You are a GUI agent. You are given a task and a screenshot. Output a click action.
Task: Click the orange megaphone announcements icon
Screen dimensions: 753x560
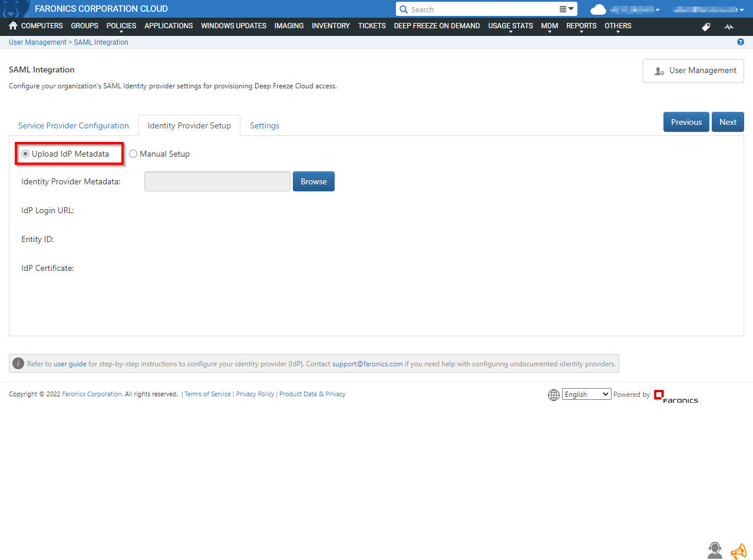(x=738, y=551)
